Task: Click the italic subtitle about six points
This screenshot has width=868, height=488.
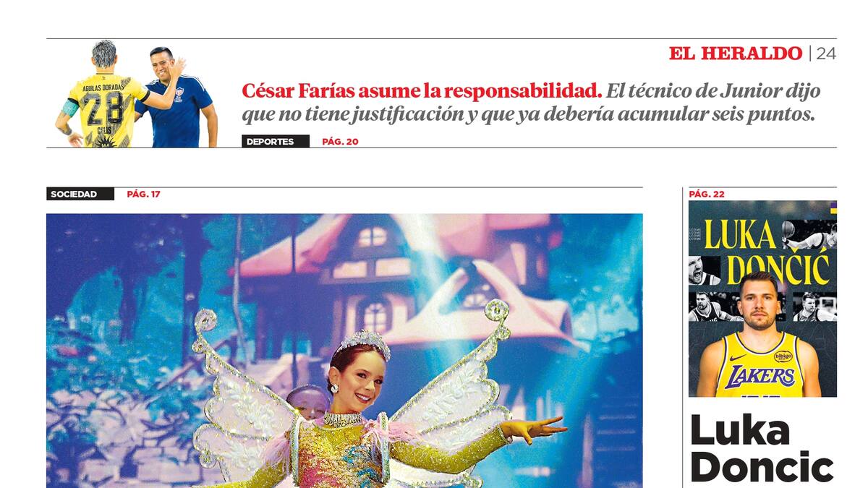Action: (x=532, y=103)
